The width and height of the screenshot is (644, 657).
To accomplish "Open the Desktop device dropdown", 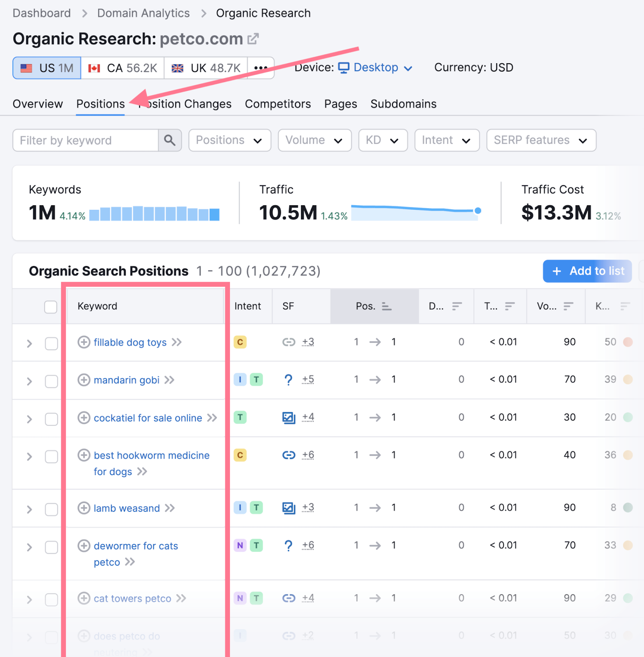I will pyautogui.click(x=375, y=68).
